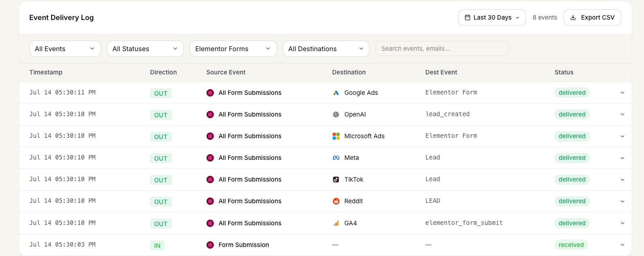Focus the Search events, emails field
The height and width of the screenshot is (256, 644).
[442, 49]
